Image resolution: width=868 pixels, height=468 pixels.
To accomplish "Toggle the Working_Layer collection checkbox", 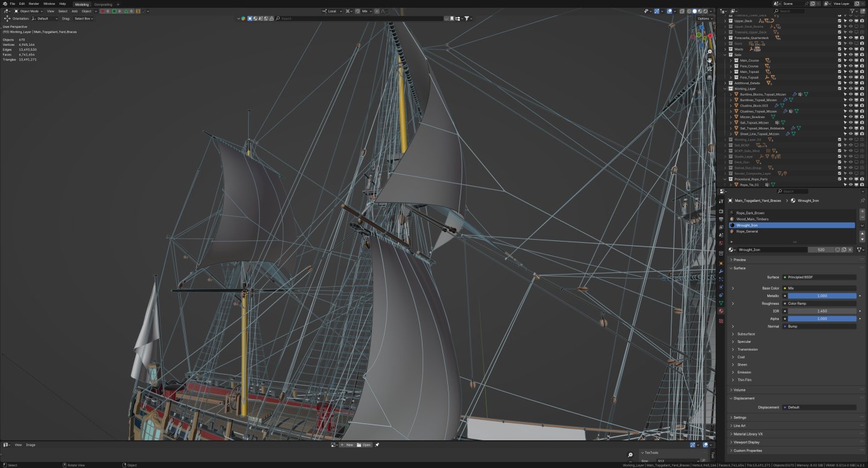I will coord(839,89).
